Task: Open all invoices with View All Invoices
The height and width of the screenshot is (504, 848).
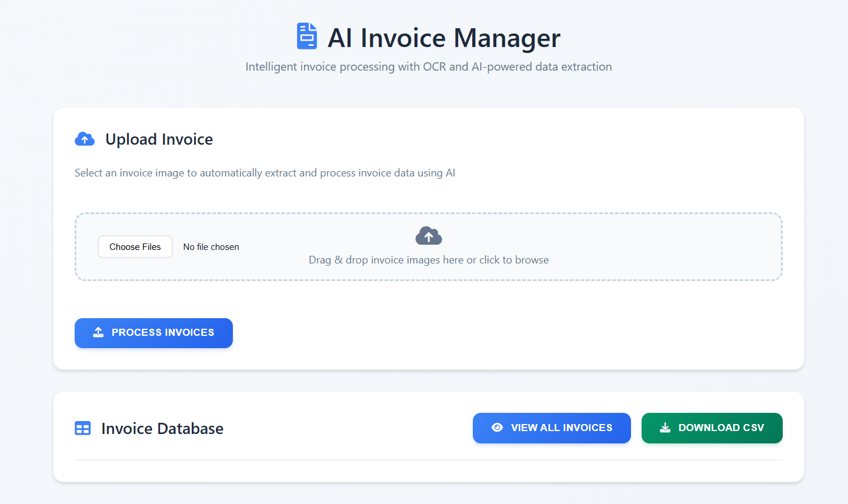Action: click(552, 428)
